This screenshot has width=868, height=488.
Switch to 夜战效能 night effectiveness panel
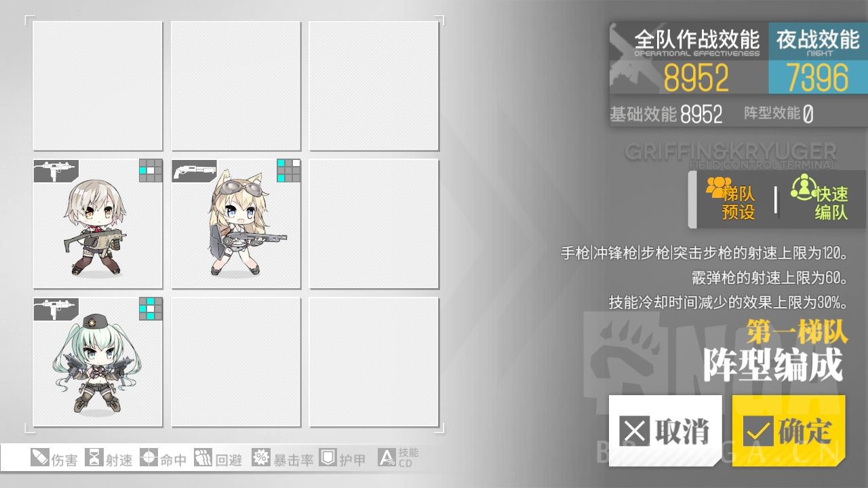coord(818,58)
